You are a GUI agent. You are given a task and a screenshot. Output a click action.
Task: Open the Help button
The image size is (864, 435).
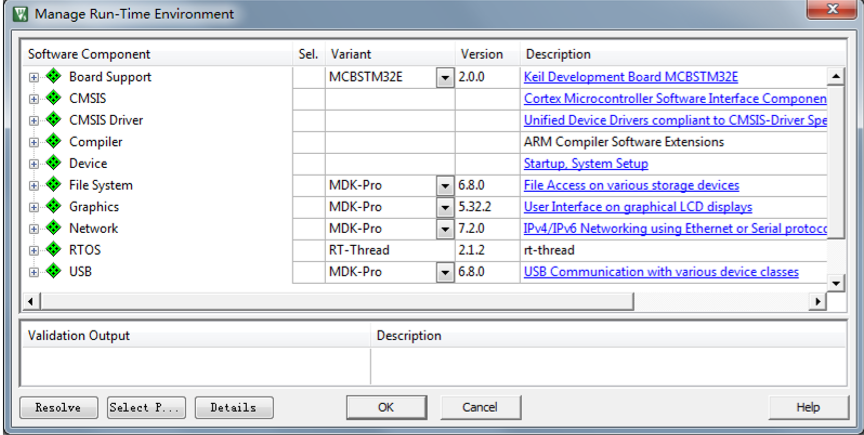(808, 407)
